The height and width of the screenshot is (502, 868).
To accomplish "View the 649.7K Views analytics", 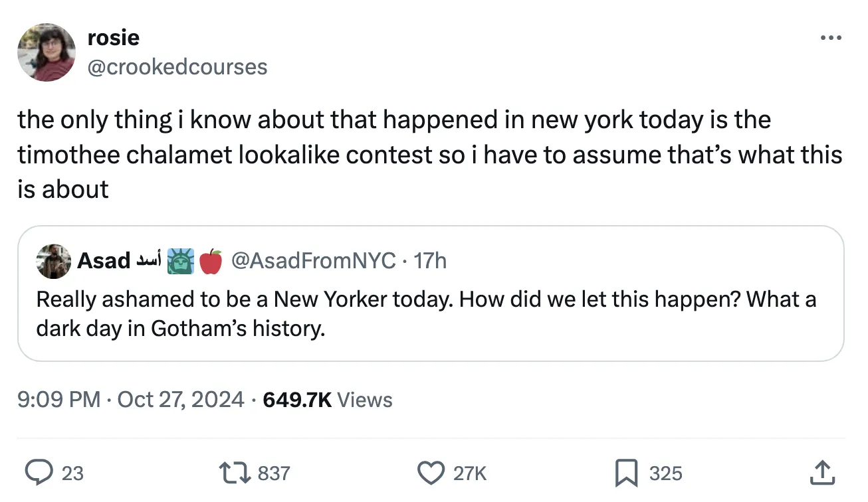I will 328,400.
